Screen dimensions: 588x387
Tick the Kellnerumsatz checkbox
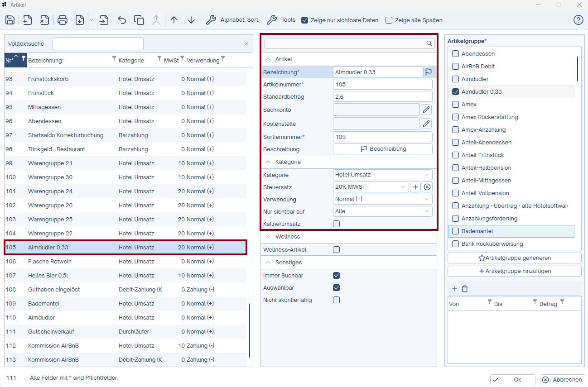tap(336, 224)
